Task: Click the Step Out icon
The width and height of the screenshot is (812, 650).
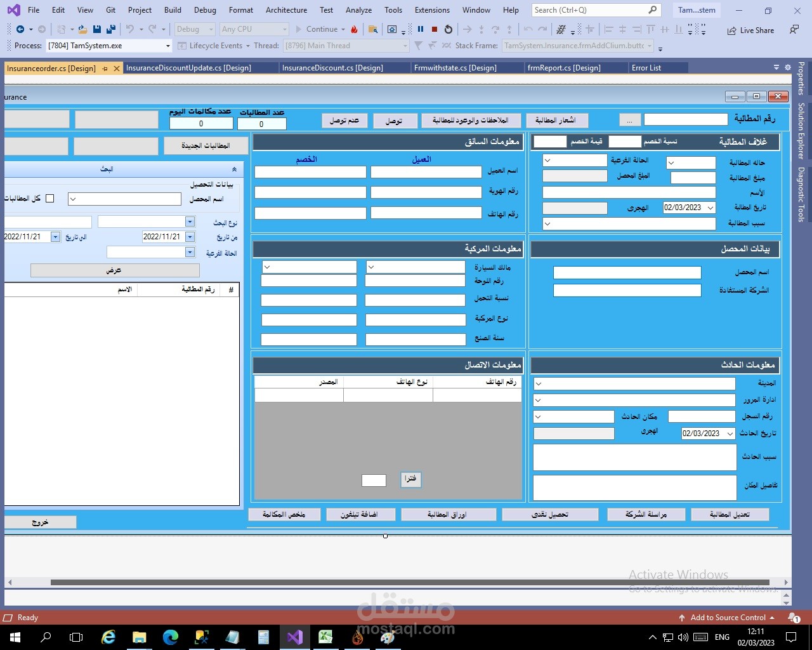Action: (x=509, y=29)
